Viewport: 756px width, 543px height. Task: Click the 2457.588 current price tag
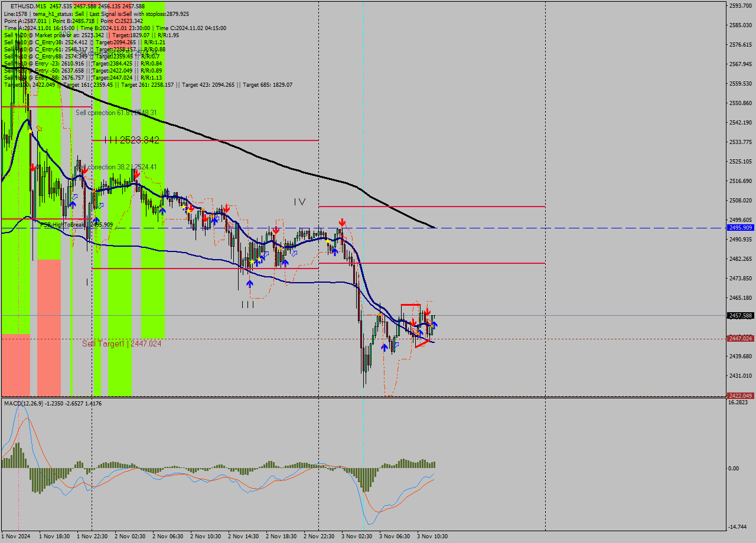[x=741, y=316]
